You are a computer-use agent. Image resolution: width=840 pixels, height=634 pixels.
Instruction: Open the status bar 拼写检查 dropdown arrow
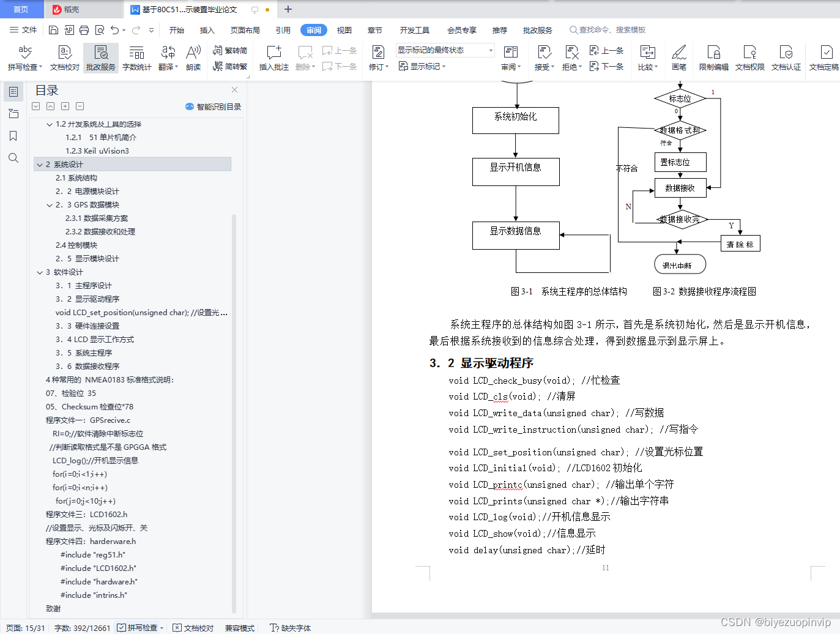(162, 628)
